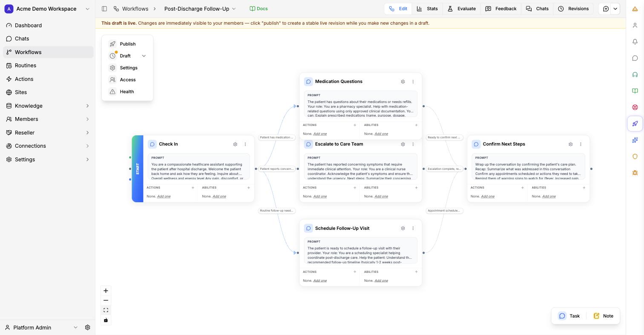Switch to the Chats tab in top bar
Image resolution: width=644 pixels, height=335 pixels.
537,9
